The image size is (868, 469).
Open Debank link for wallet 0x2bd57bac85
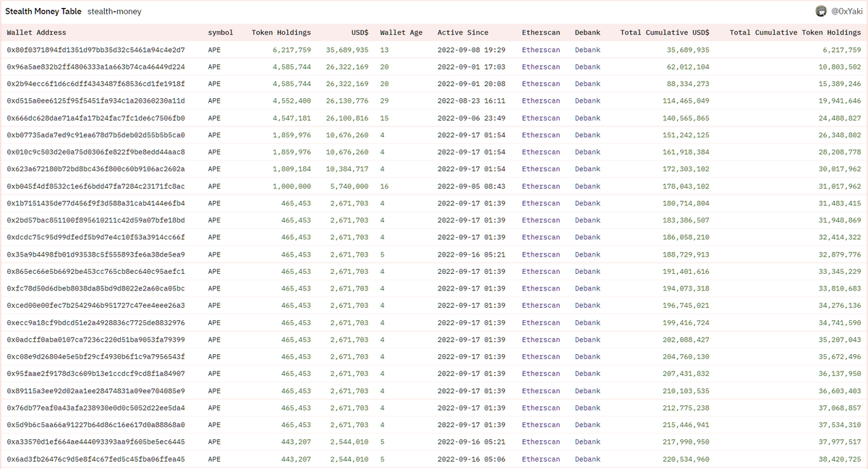coord(587,220)
